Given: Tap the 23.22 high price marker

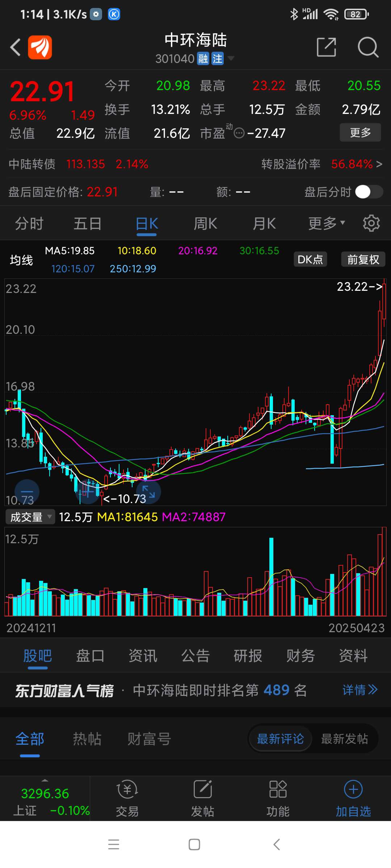Looking at the screenshot, I should (360, 287).
